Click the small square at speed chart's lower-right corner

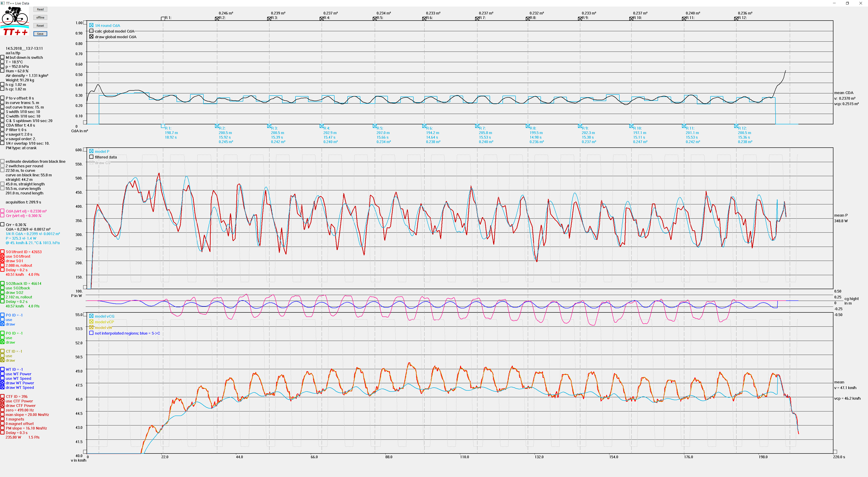[835, 452]
